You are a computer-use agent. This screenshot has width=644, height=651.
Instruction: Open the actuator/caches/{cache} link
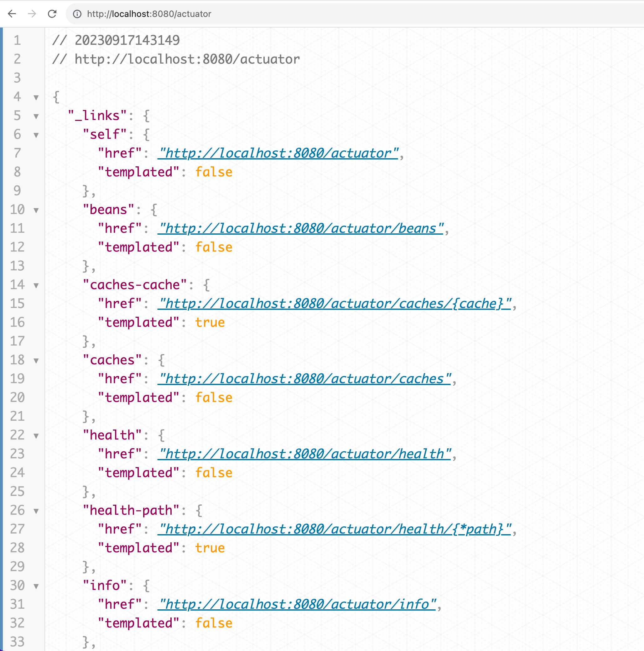click(x=335, y=304)
